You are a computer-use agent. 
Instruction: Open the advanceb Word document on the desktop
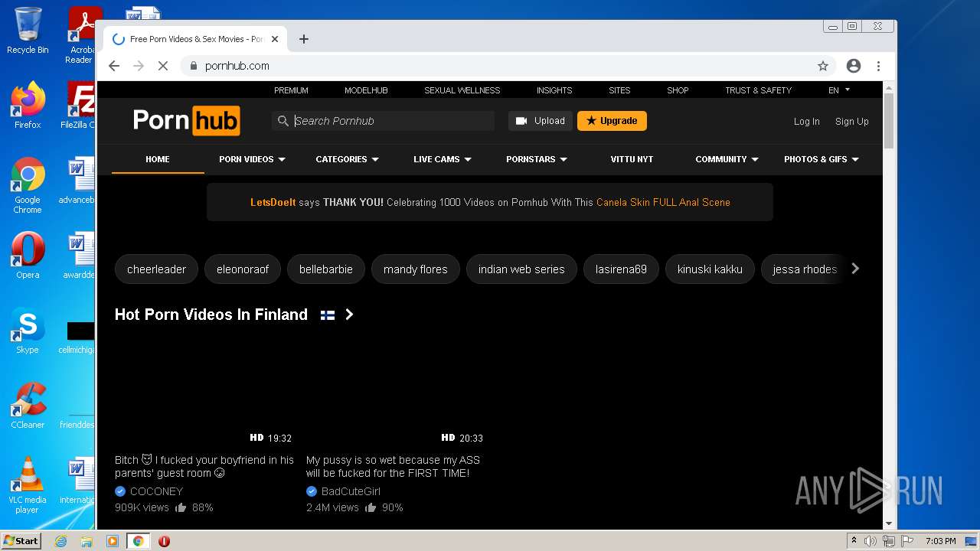(x=79, y=181)
